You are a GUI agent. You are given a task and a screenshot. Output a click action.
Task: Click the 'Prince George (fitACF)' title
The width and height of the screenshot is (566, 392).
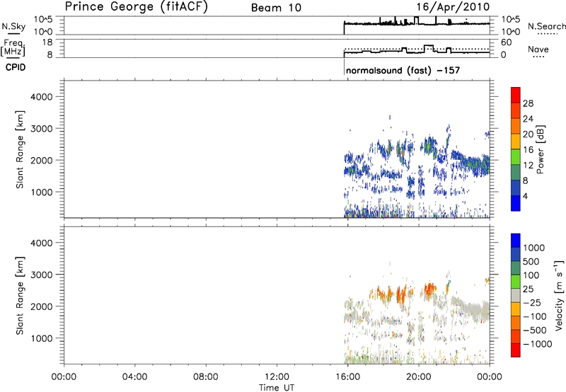click(x=137, y=7)
